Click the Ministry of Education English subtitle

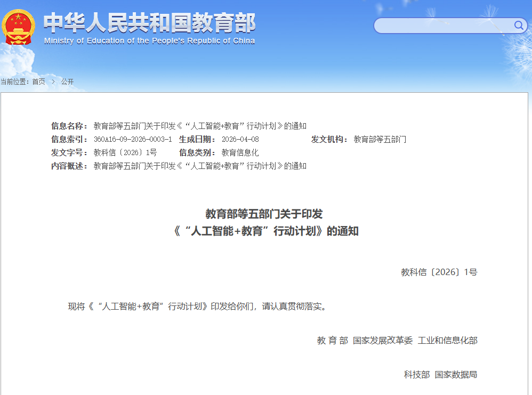(x=149, y=41)
